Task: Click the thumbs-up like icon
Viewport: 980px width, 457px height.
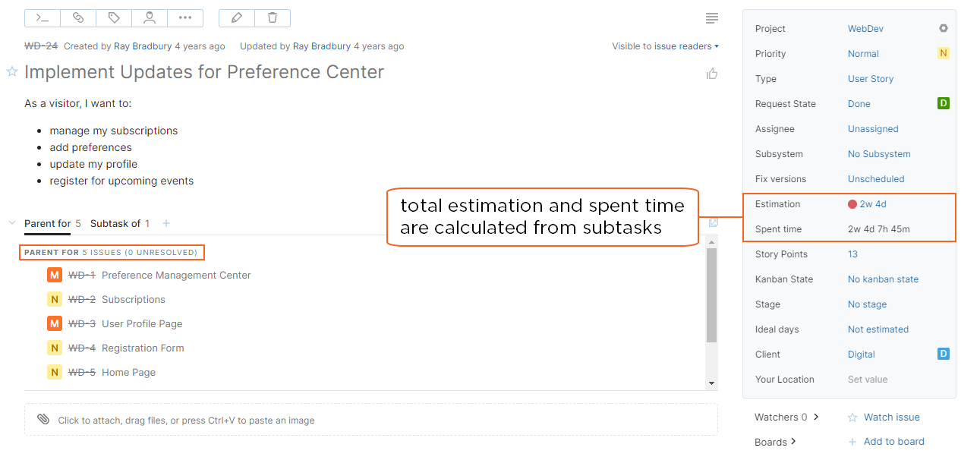Action: click(x=712, y=73)
